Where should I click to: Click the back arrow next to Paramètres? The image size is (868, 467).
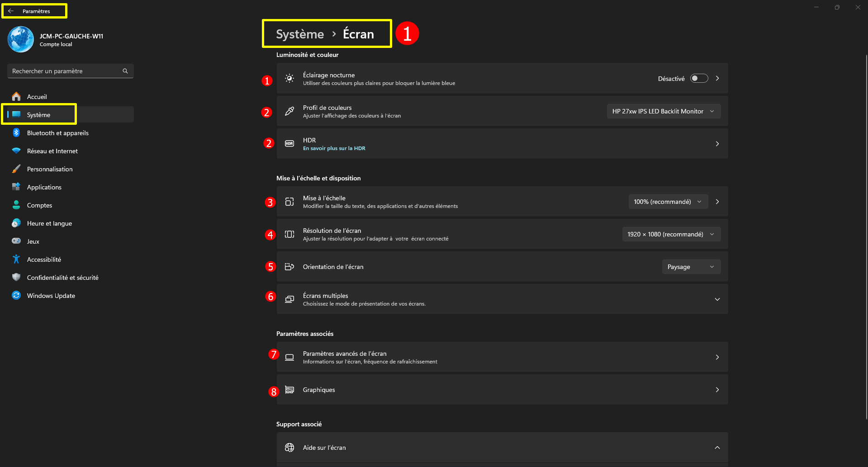(11, 11)
